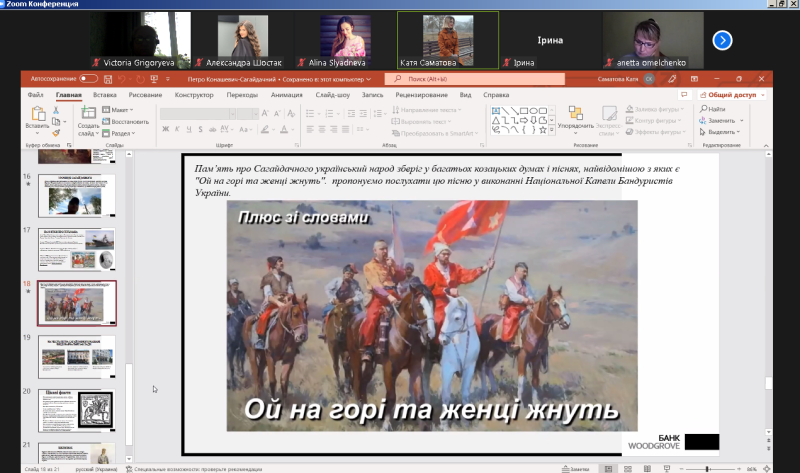Switch to the Вставка tab
This screenshot has width=800, height=473.
click(x=105, y=95)
